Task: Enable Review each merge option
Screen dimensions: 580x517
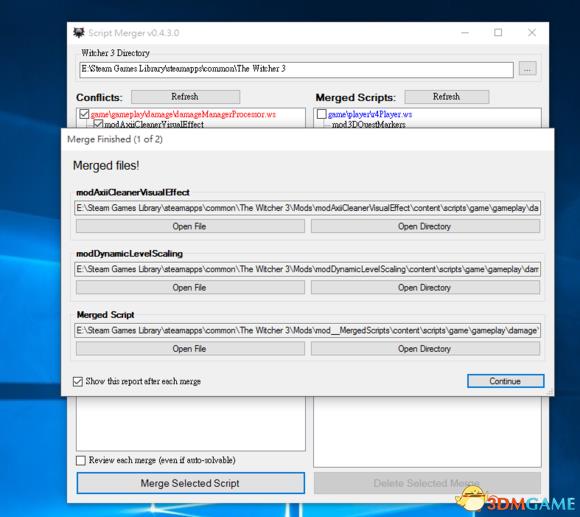Action: tap(80, 460)
